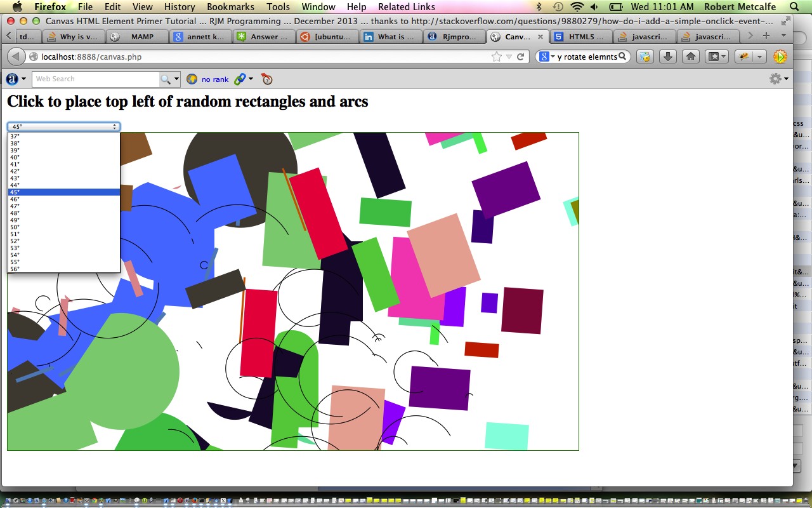Click the gear settings icon below the toolbar
The height and width of the screenshot is (508, 812).
(x=775, y=78)
